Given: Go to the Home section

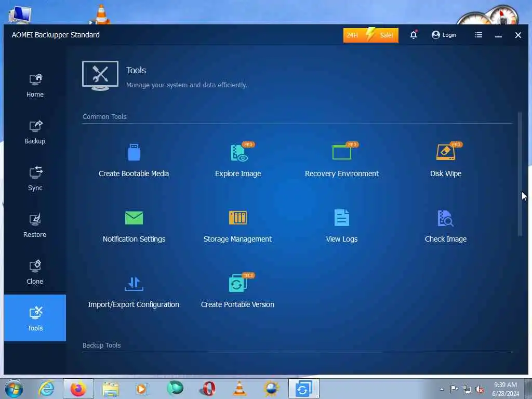Looking at the screenshot, I should 35,86.
